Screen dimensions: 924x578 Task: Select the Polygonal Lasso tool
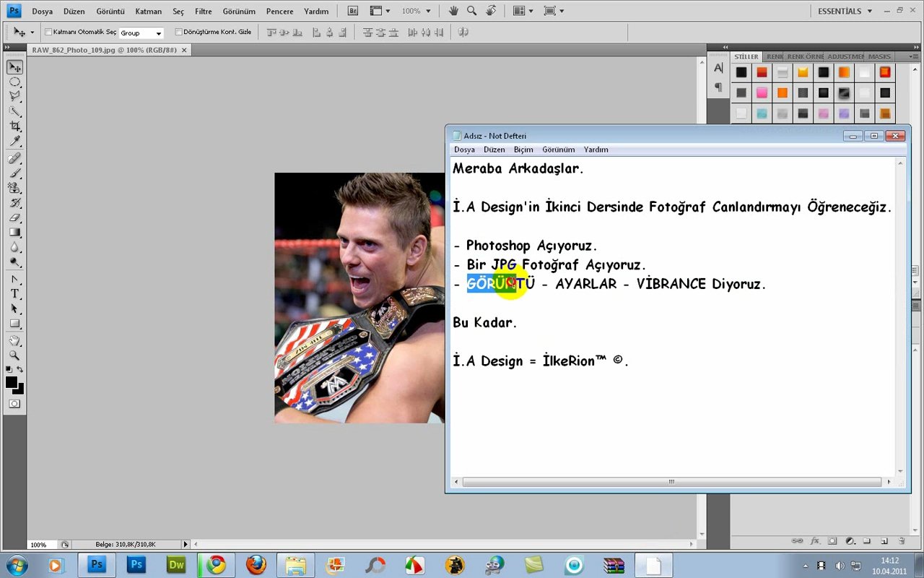(x=14, y=96)
